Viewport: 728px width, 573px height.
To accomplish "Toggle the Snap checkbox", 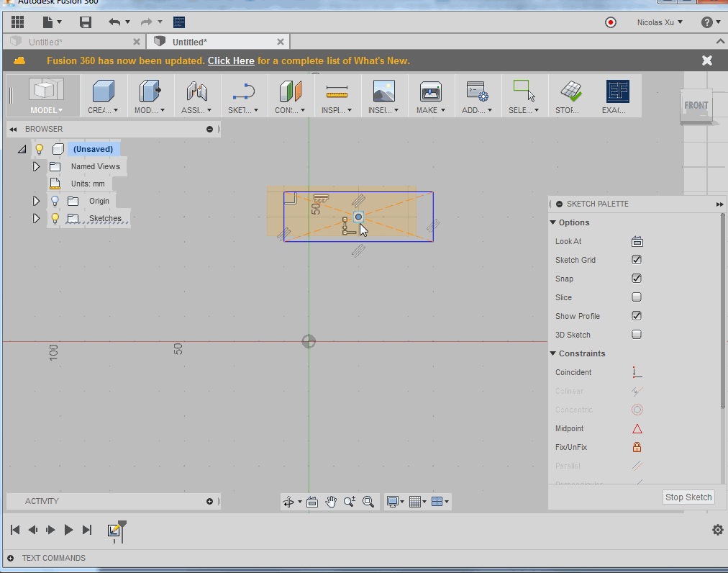I will pos(637,279).
